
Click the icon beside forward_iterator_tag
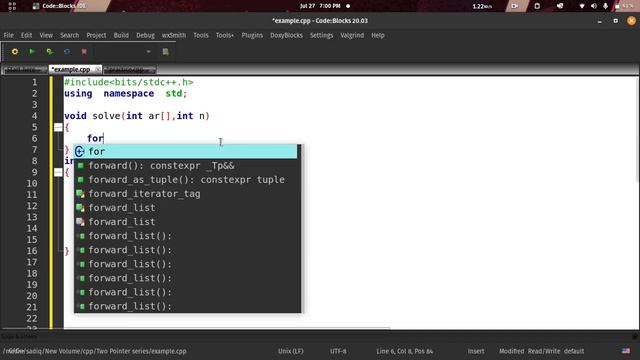[80, 194]
